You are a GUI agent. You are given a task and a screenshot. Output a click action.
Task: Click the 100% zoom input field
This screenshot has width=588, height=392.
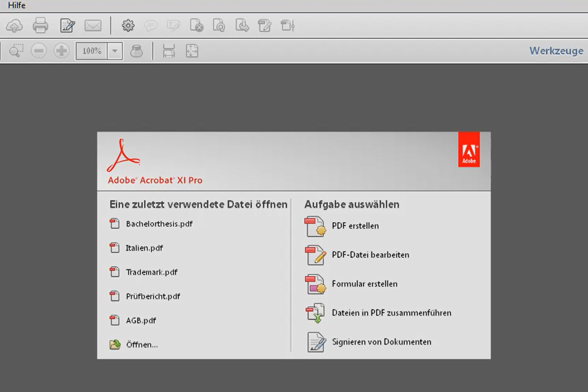click(x=92, y=51)
